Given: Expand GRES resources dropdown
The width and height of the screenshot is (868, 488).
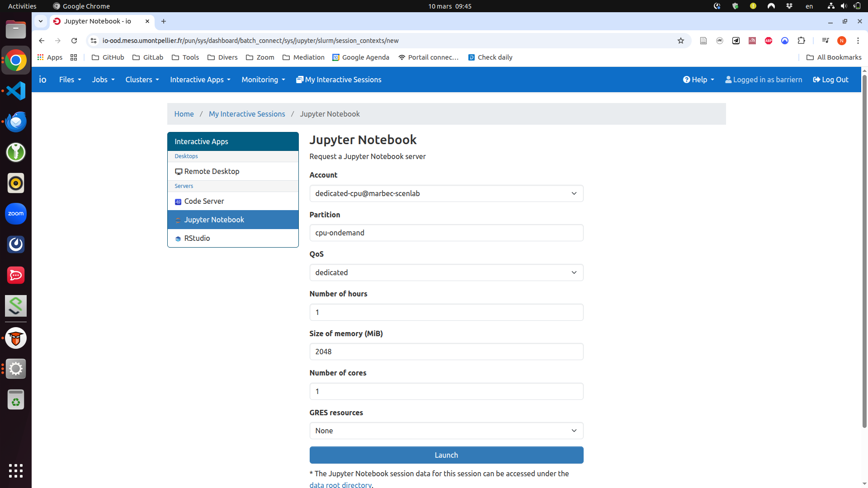Looking at the screenshot, I should coord(446,431).
